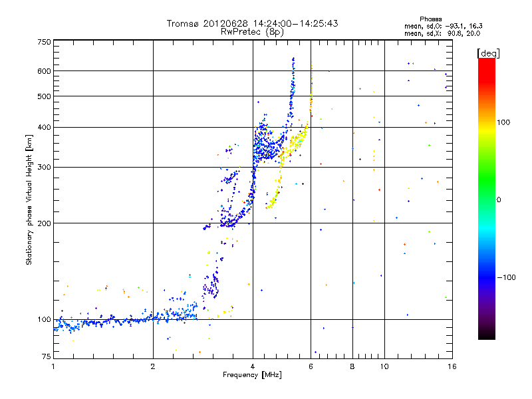Click the y-axis tick label '75'

point(47,356)
